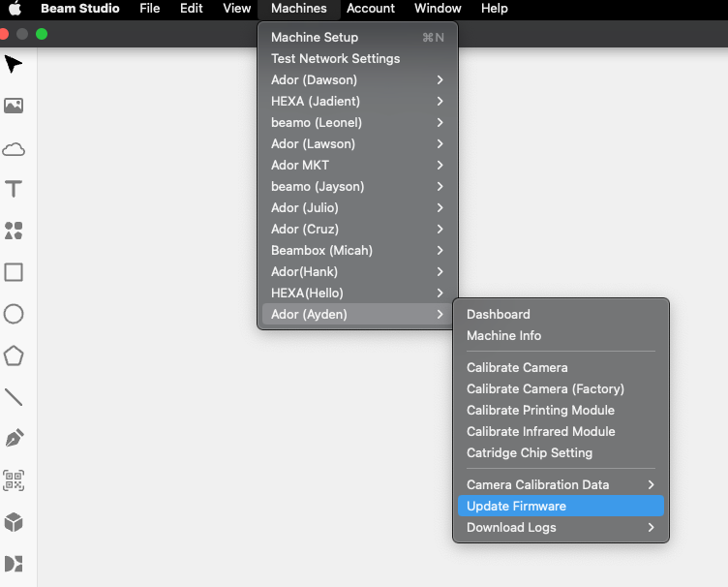Open the cloud tool in the sidebar
728x587 pixels.
pos(14,149)
